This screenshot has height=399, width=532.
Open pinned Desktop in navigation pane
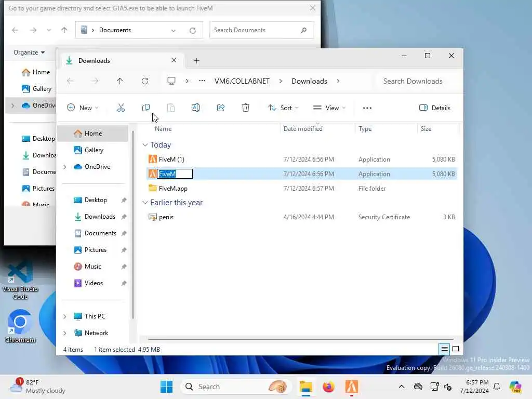[96, 200]
